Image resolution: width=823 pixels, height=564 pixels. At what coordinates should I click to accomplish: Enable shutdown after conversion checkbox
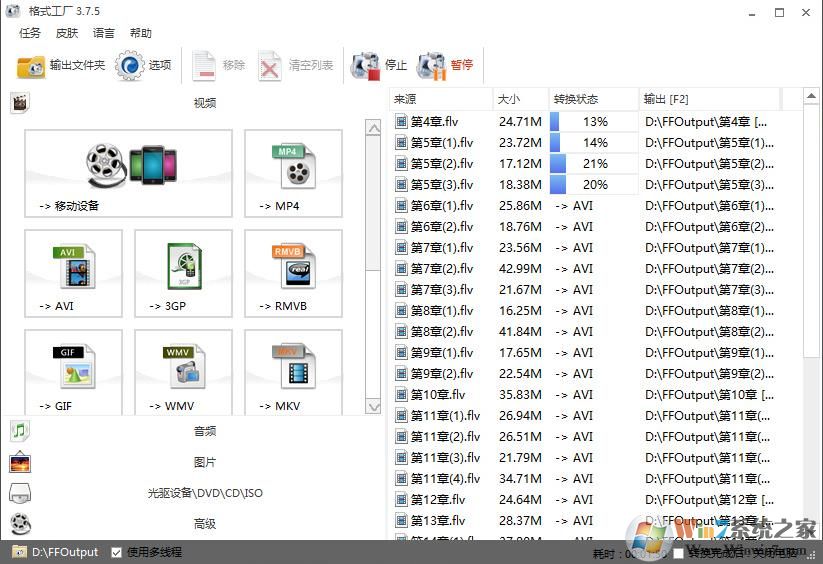pos(680,552)
